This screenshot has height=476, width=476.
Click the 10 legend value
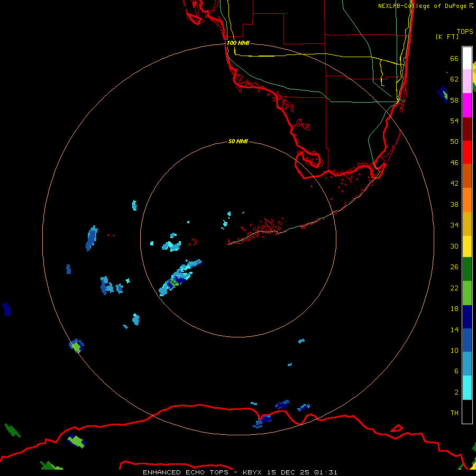[x=454, y=350]
